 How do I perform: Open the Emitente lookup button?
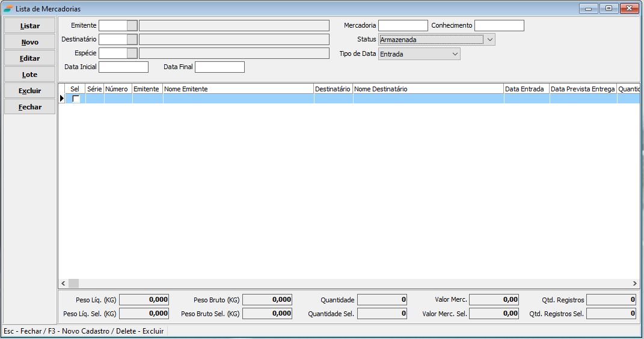132,25
